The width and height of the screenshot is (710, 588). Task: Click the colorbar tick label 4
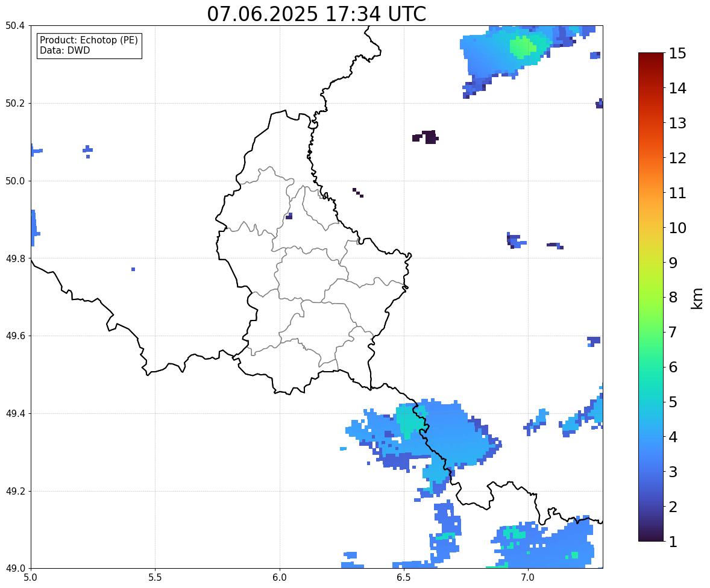[x=673, y=437]
